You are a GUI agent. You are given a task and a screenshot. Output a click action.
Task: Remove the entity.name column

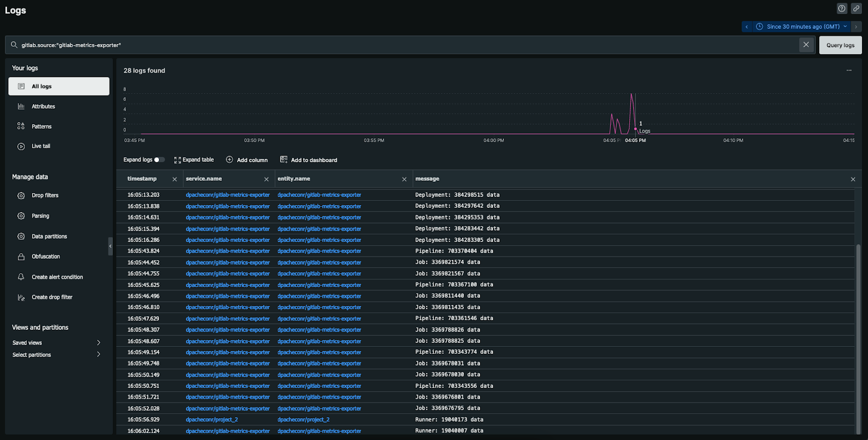tap(404, 180)
